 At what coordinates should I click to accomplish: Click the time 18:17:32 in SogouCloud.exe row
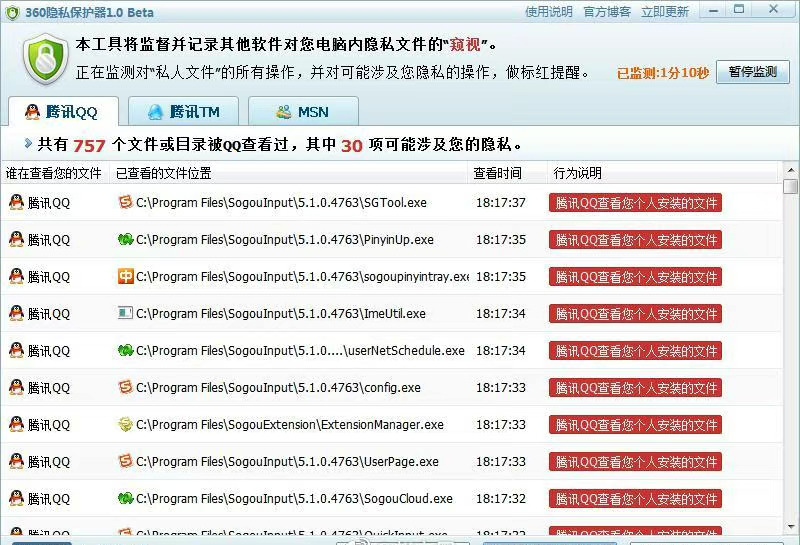tap(501, 499)
